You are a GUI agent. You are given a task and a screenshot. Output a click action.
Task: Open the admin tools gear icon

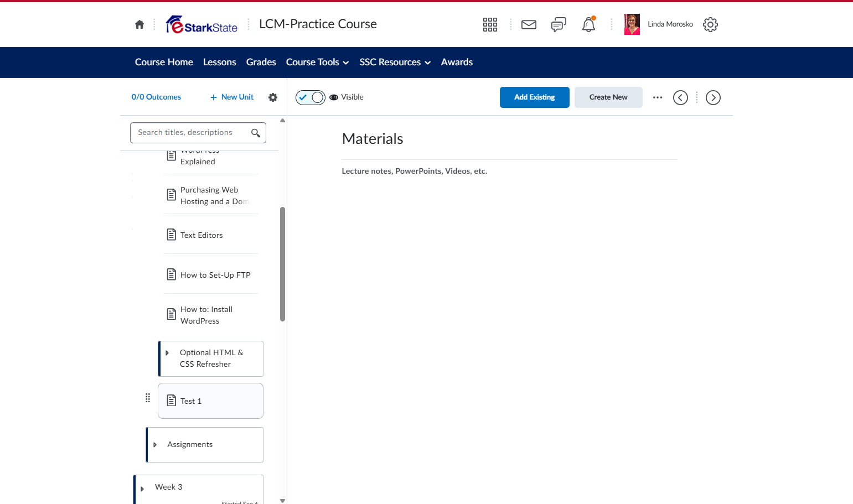(x=710, y=24)
